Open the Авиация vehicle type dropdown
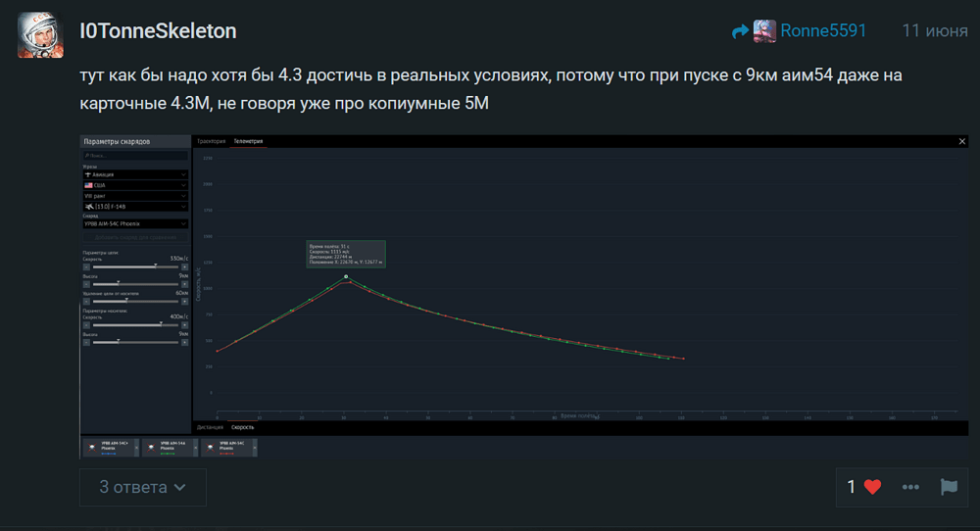Screen dimensions: 980x531 135,175
